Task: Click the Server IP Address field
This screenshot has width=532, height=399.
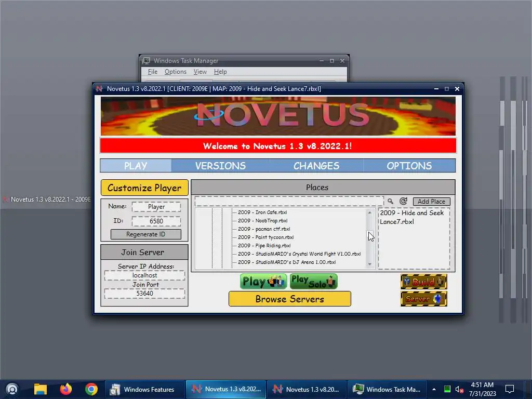Action: click(145, 275)
